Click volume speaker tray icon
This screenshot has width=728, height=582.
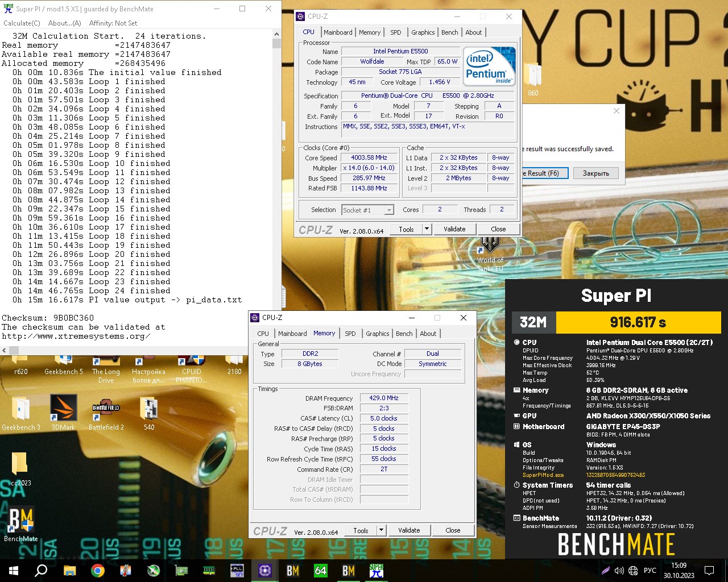[619, 571]
